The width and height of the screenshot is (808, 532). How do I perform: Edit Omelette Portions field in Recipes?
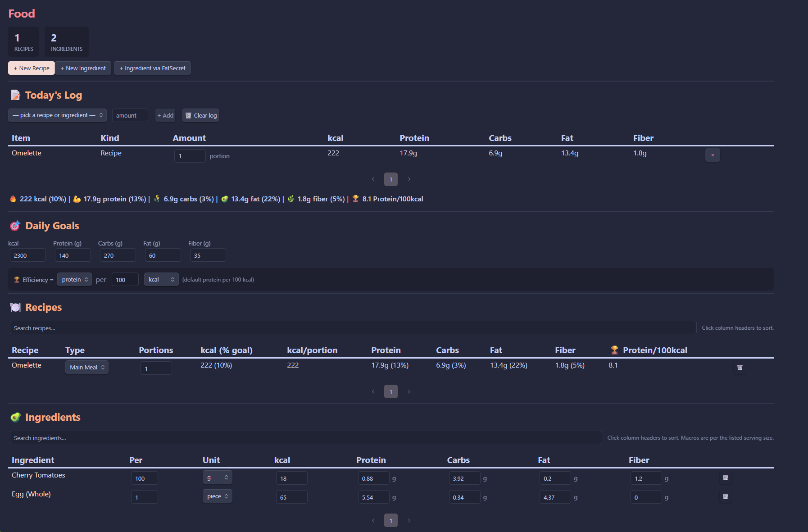coord(156,368)
